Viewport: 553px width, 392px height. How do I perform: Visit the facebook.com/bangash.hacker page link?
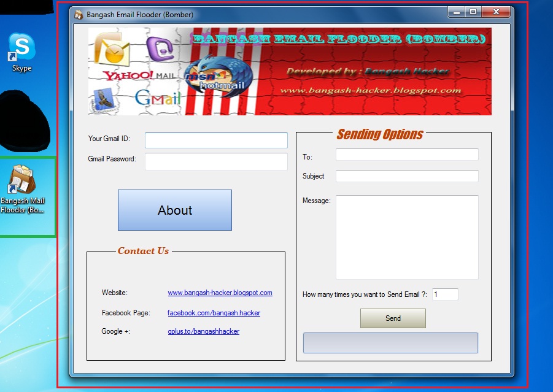pyautogui.click(x=214, y=312)
